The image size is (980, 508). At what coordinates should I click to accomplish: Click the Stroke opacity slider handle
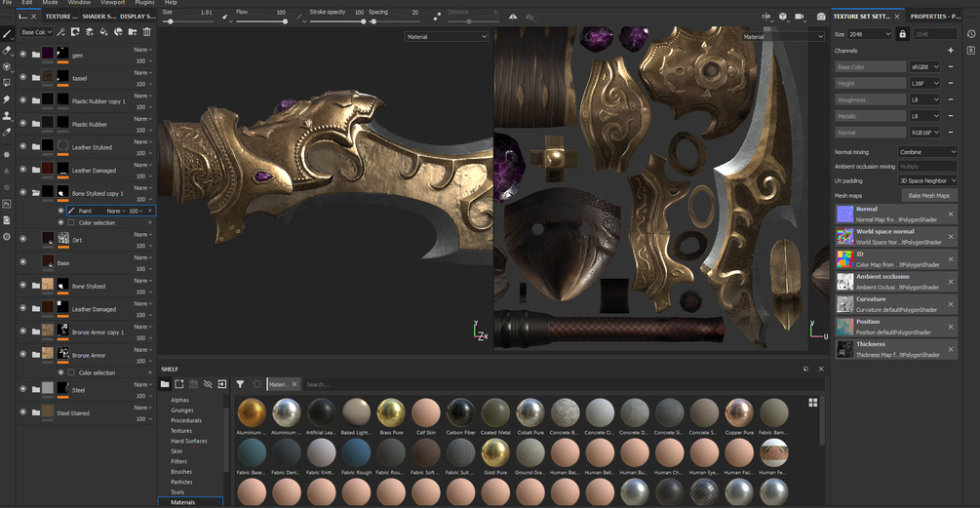363,21
